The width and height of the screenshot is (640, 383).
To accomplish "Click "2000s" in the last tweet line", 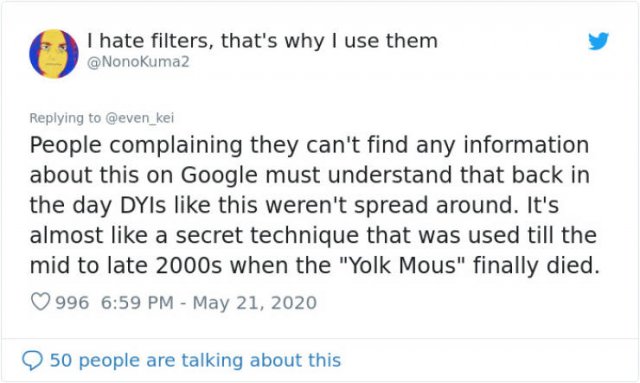I will click(189, 266).
